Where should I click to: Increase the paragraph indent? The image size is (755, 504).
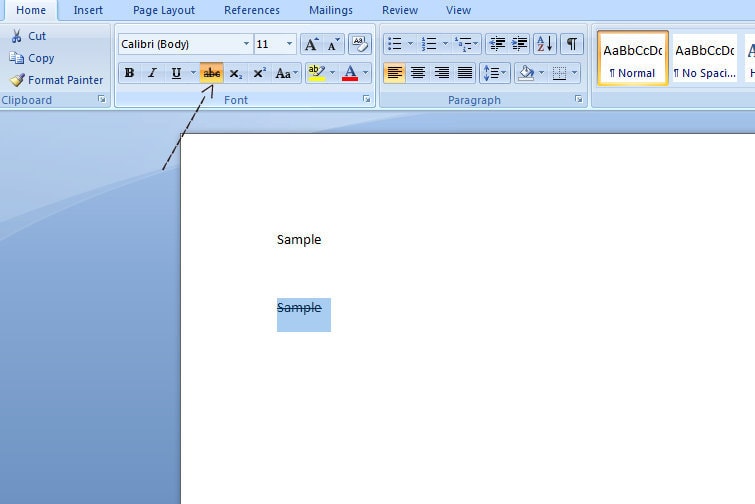click(x=520, y=44)
